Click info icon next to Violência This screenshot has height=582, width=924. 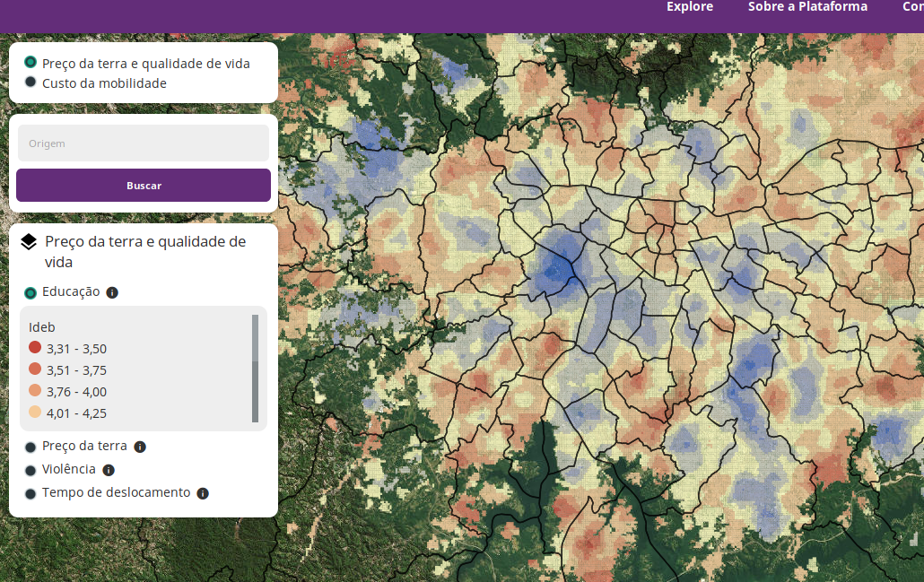(x=109, y=470)
